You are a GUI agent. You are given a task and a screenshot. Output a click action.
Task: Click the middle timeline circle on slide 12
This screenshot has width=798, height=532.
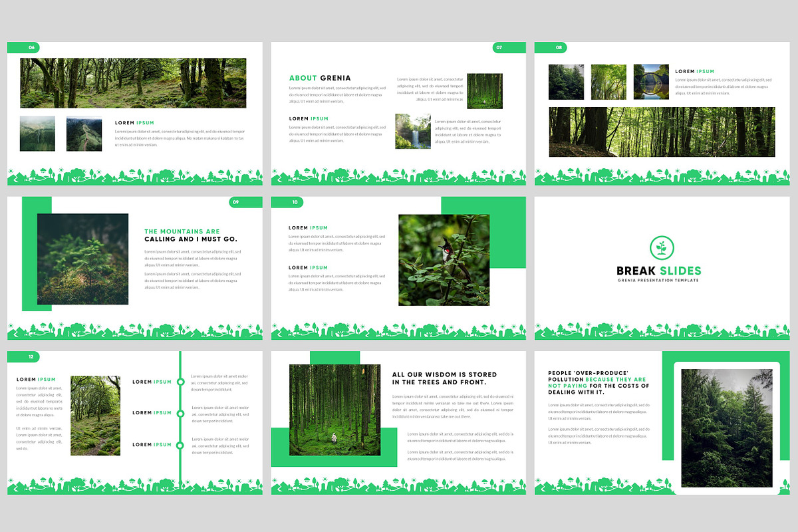tap(180, 413)
